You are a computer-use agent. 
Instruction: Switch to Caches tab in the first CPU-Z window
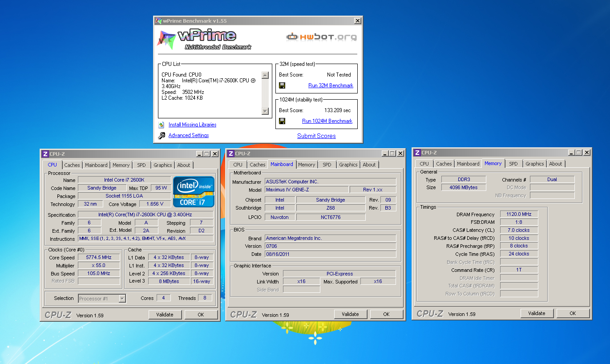(x=72, y=165)
